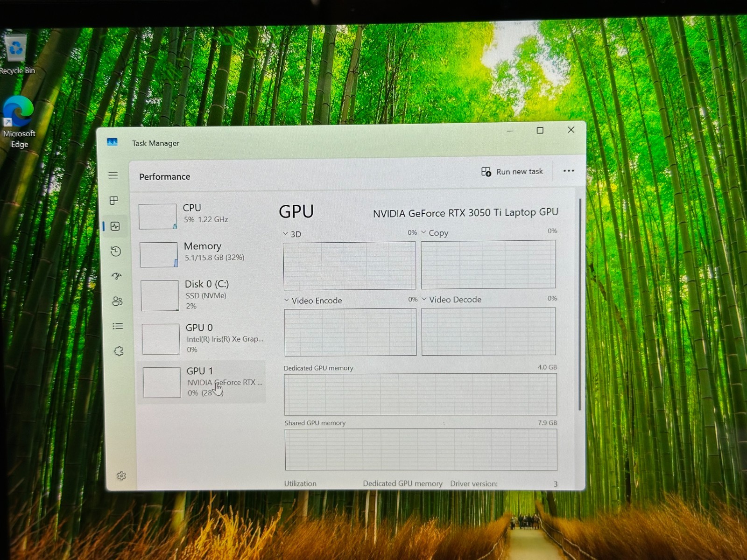The width and height of the screenshot is (747, 560).
Task: Open the Recycle Bin desktop icon
Action: coord(17,54)
